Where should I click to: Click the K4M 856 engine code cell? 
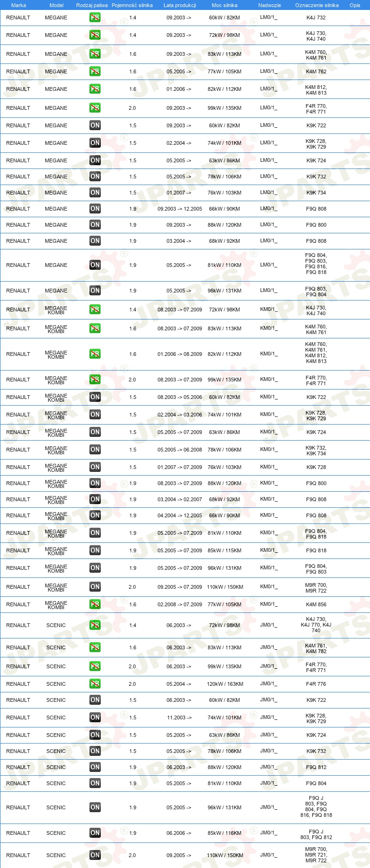tap(316, 604)
